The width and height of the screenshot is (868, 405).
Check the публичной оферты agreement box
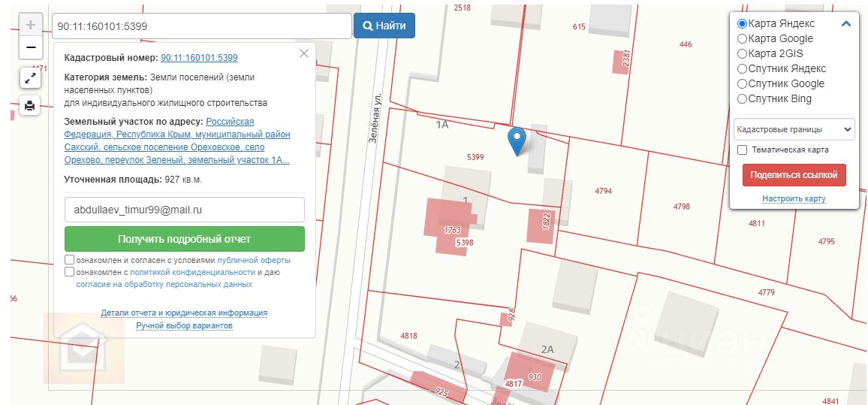[x=69, y=260]
